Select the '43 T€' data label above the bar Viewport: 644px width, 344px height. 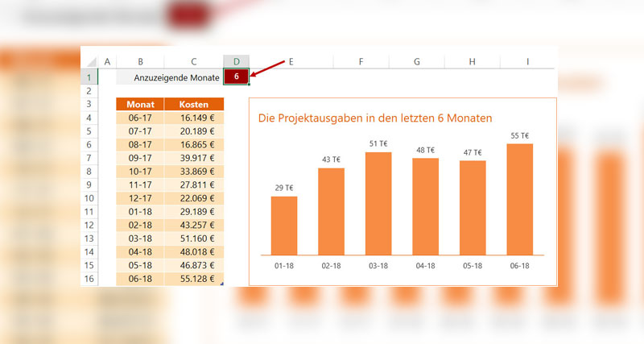point(331,160)
